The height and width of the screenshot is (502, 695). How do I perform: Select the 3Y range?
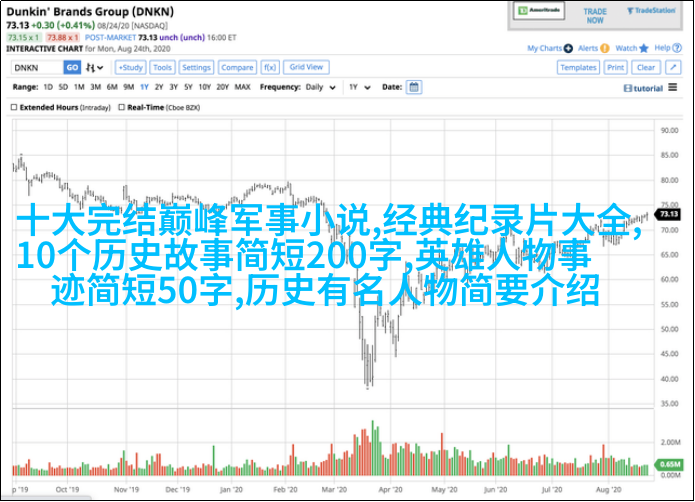click(173, 87)
